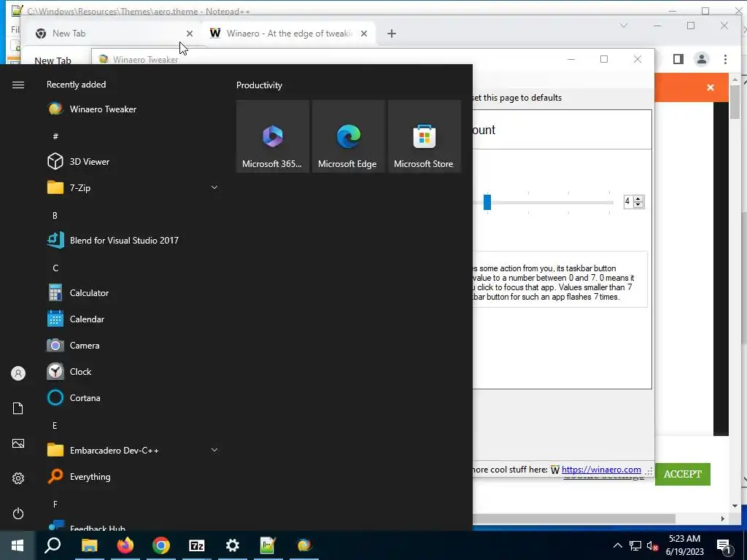
Task: Expand the 7-Zip folder chevron
Action: coord(214,187)
